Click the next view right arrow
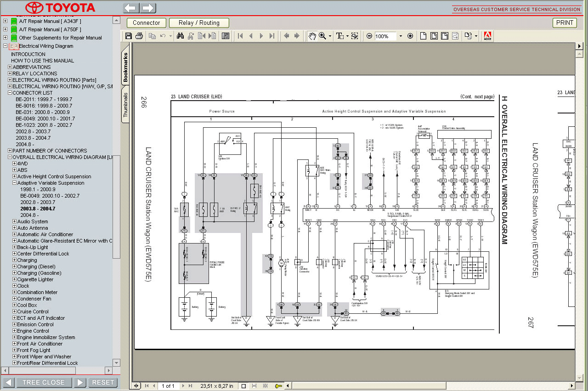 coord(297,36)
